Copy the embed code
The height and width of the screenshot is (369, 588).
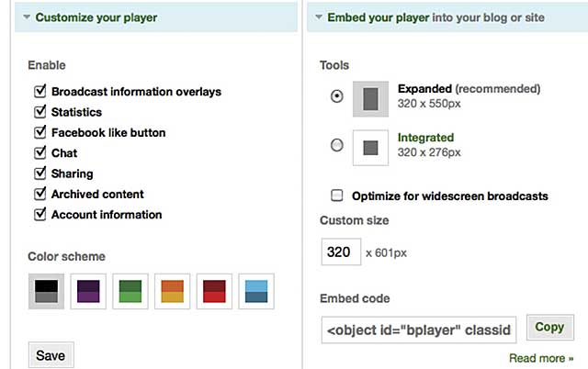point(550,327)
